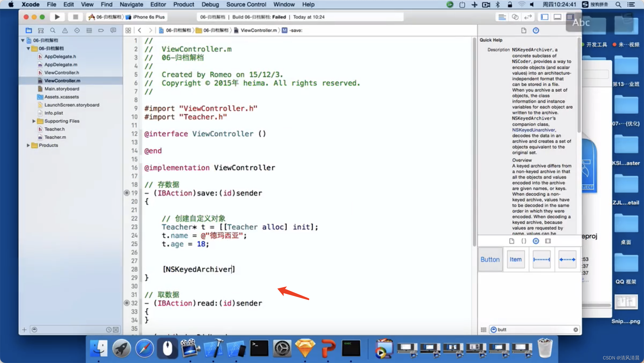Select the Fixed Space Bar Button Item
Viewport: 644px width, 363px height.
[x=541, y=259]
